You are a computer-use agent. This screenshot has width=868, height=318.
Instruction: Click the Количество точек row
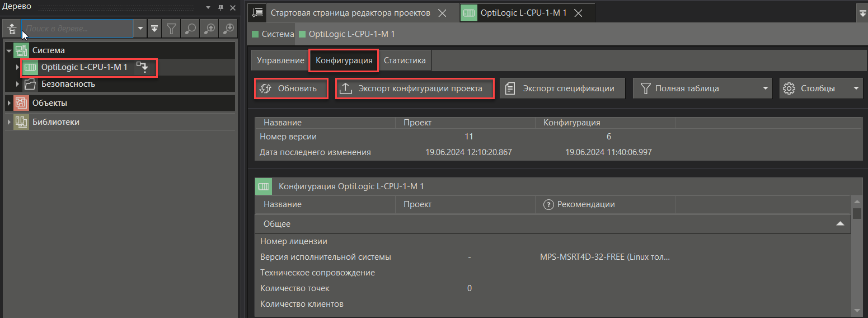coord(553,288)
